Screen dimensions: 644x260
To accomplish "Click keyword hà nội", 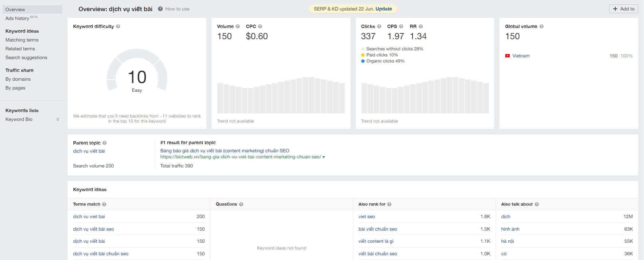I will tap(507, 241).
